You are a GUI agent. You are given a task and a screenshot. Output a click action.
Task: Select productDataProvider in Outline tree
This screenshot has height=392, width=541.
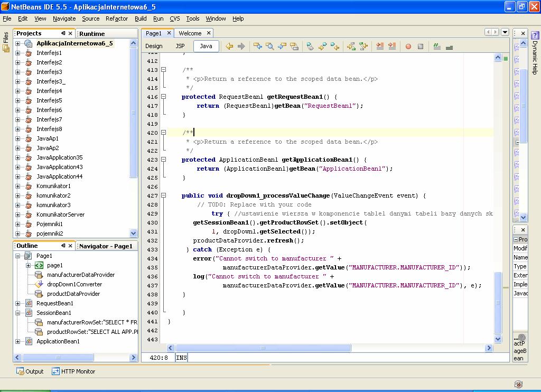pyautogui.click(x=73, y=294)
